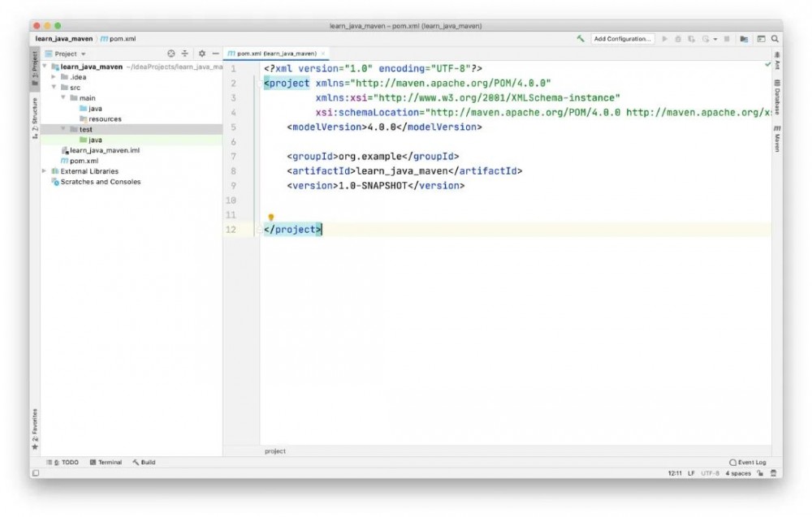
Task: Click the Collapse All icon in Project panel
Action: pos(184,54)
